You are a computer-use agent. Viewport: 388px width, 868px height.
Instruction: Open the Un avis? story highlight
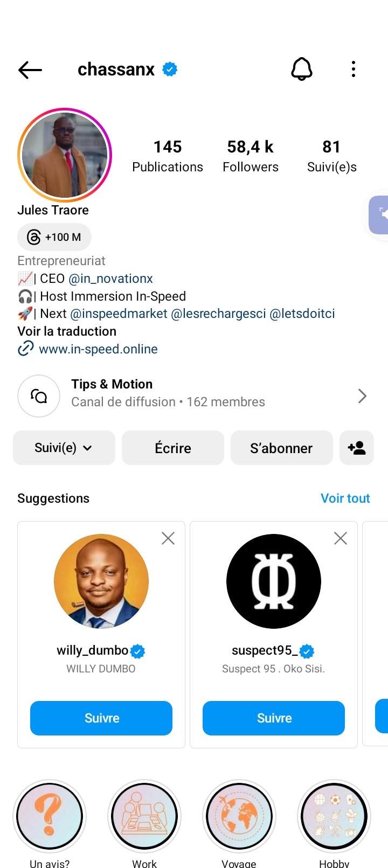pos(50,817)
